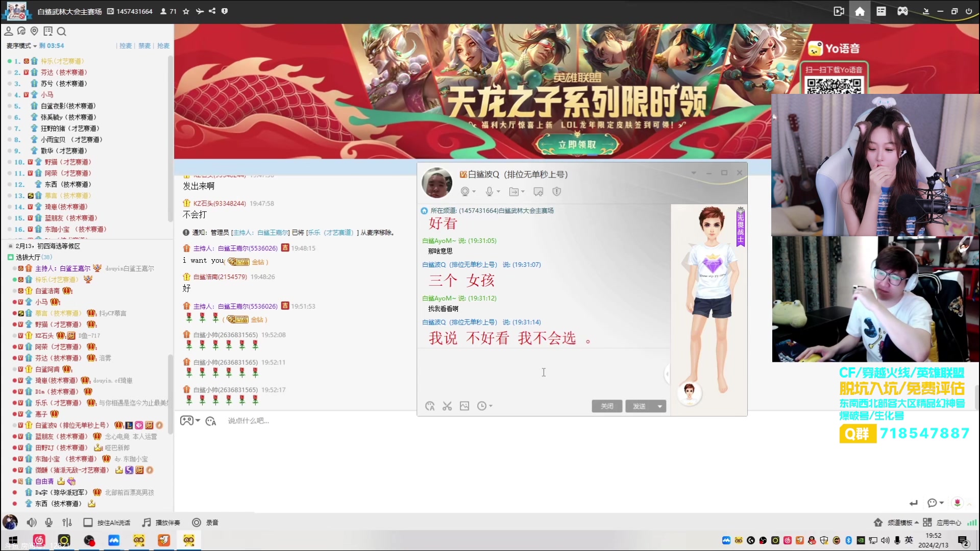
Task: Collapse the 选拔大厅 channel tree node
Action: pos(10,257)
